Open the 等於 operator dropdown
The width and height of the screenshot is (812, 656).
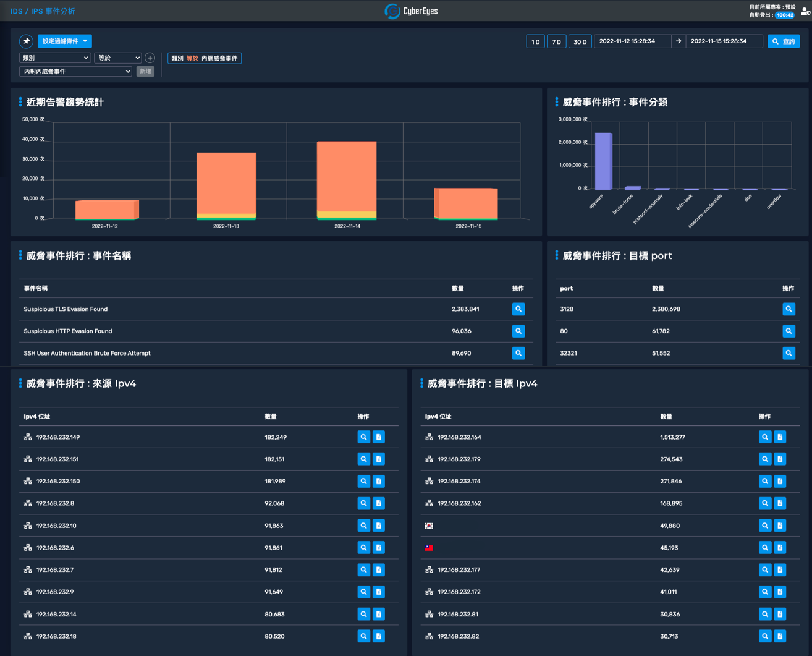pos(117,58)
